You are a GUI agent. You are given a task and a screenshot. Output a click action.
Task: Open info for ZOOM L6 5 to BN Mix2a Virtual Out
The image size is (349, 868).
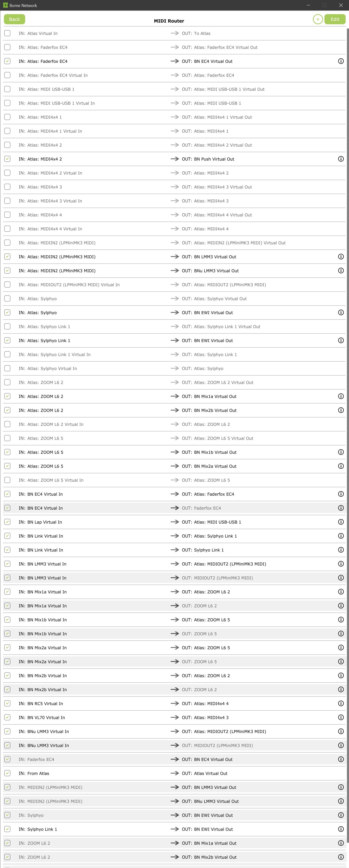pyautogui.click(x=341, y=466)
